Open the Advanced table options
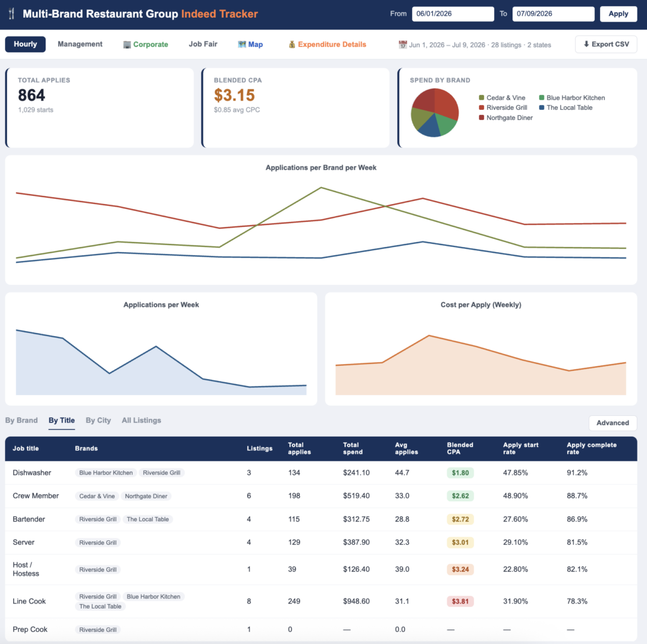 coord(612,423)
